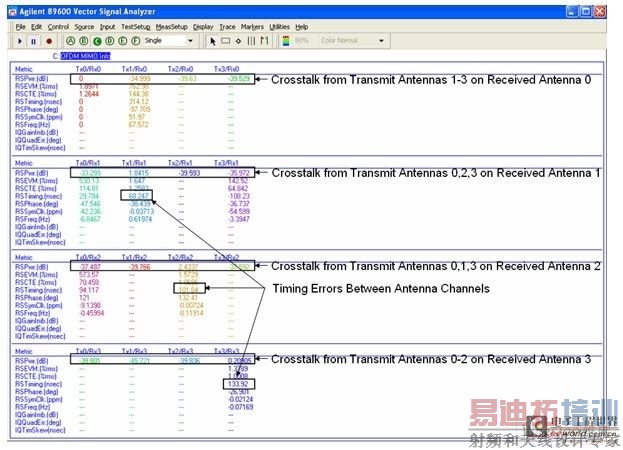This screenshot has height=450, width=623.
Task: Open the Control menu
Action: click(x=58, y=27)
